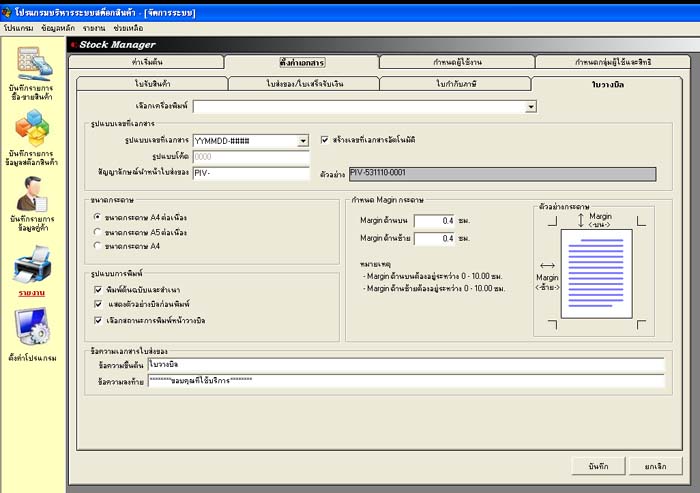Open the YYMMDD-#### document number format dropdown

302,141
